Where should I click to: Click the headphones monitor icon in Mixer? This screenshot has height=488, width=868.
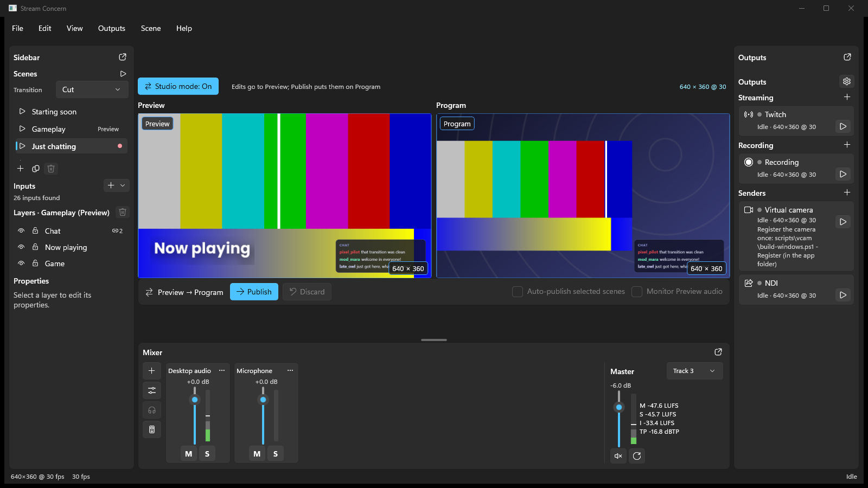152,410
